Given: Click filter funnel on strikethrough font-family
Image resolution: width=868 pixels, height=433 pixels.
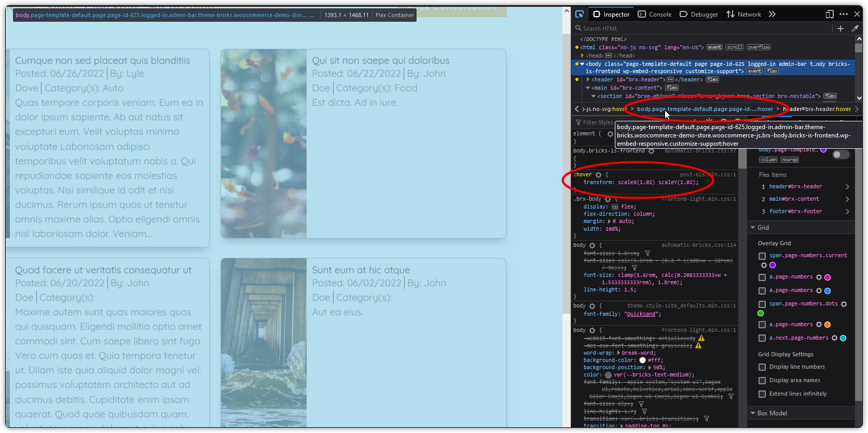Looking at the screenshot, I should click(731, 397).
